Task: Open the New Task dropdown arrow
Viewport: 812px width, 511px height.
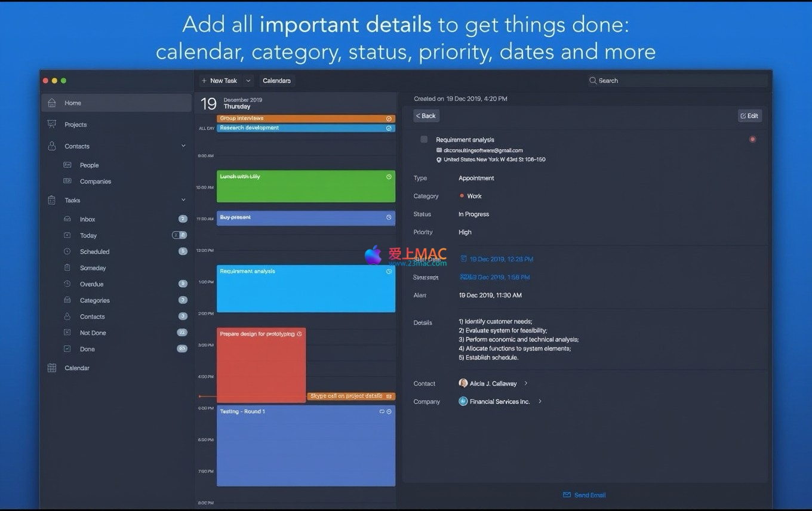Action: [248, 81]
